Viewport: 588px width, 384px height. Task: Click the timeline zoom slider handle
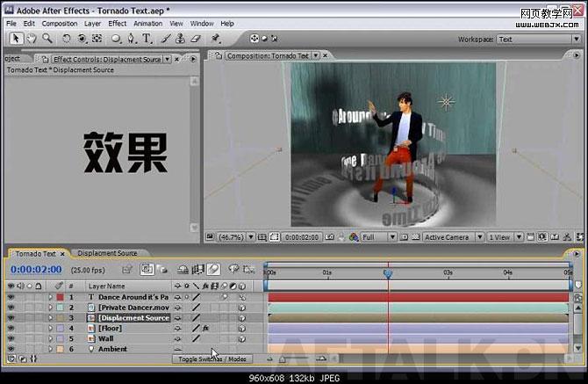(x=282, y=359)
